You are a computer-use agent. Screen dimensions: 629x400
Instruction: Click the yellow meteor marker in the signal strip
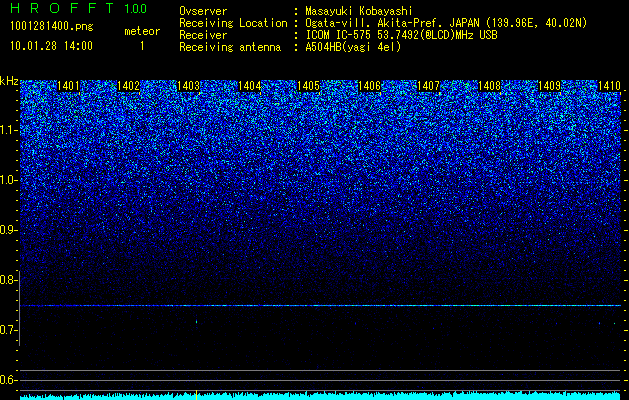(x=197, y=394)
